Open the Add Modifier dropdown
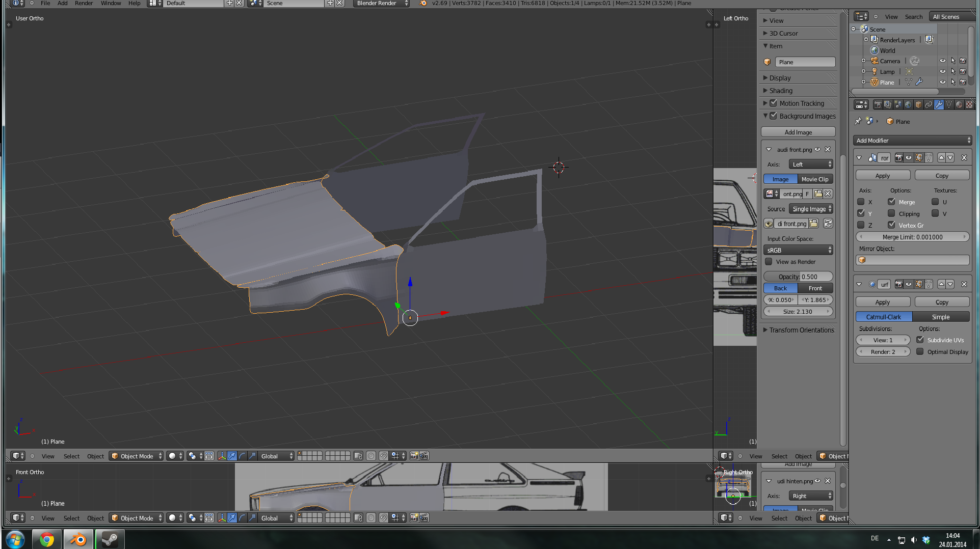 [912, 140]
